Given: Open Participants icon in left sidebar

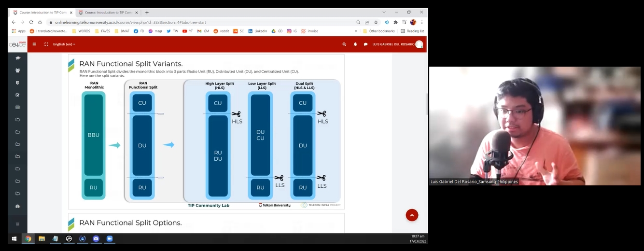Looking at the screenshot, I should coord(18,70).
